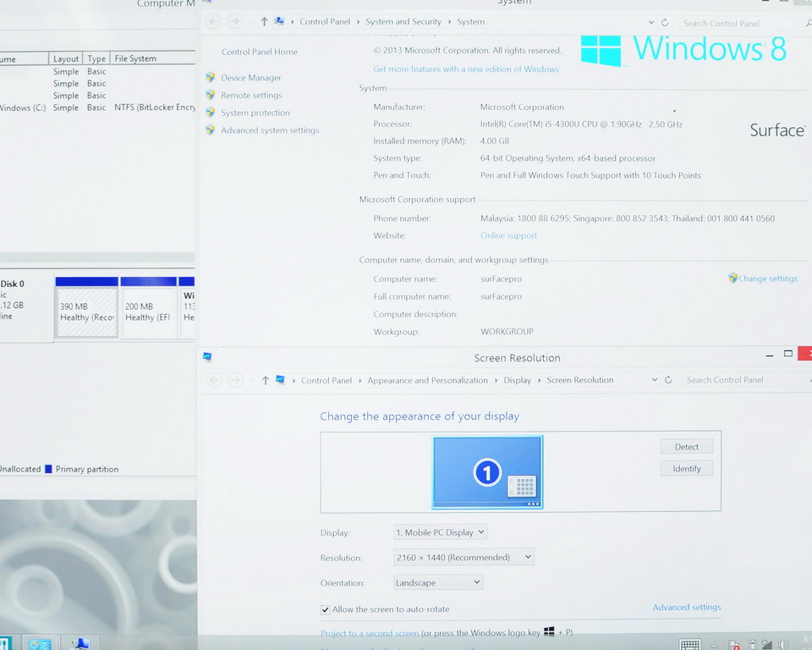The image size is (812, 650).
Task: Select the Windows (C:) volume row
Action: [x=97, y=107]
